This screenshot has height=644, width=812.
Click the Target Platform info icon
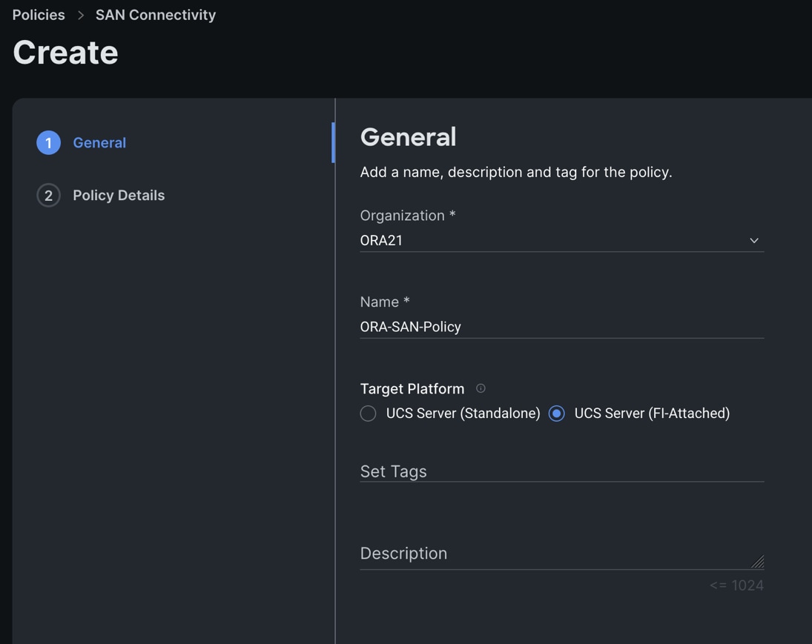(x=481, y=388)
